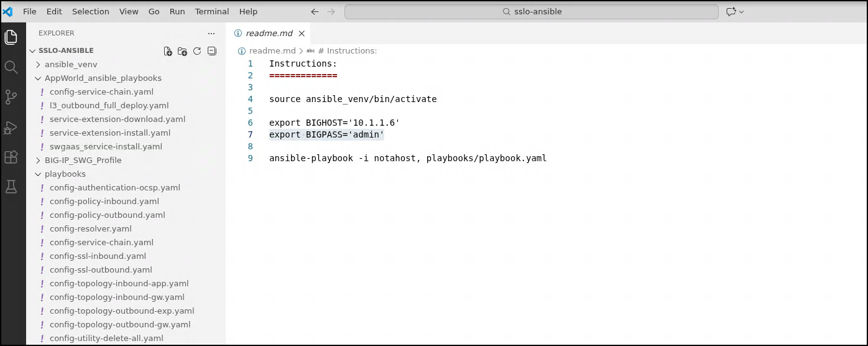868x346 pixels.
Task: Open Explorer more actions ellipsis menu
Action: coord(211,33)
